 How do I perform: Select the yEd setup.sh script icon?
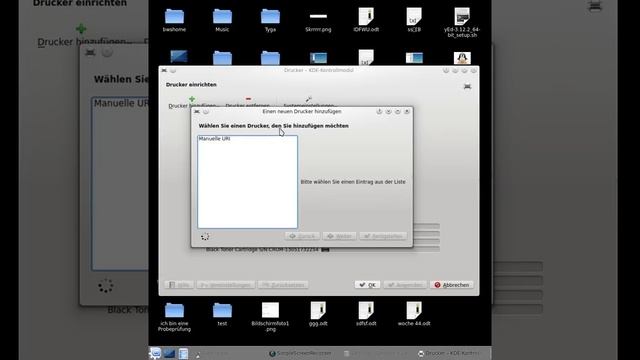[x=462, y=21]
